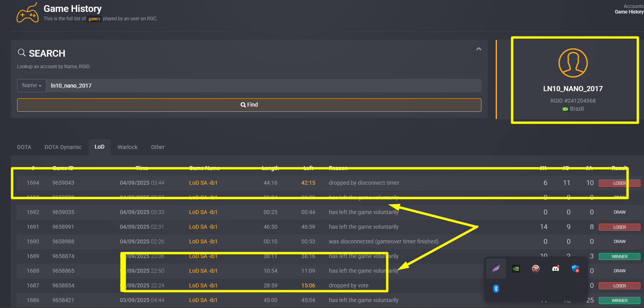
Task: Switch to the DOTA tab
Action: click(24, 147)
